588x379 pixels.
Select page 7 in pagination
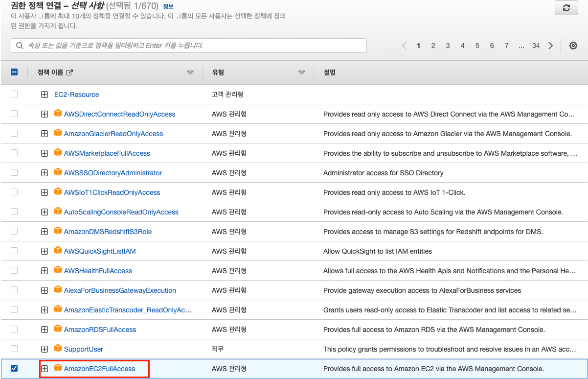[506, 46]
